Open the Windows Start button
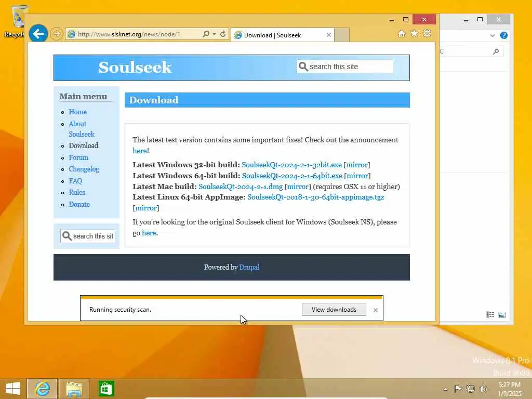 (x=13, y=389)
